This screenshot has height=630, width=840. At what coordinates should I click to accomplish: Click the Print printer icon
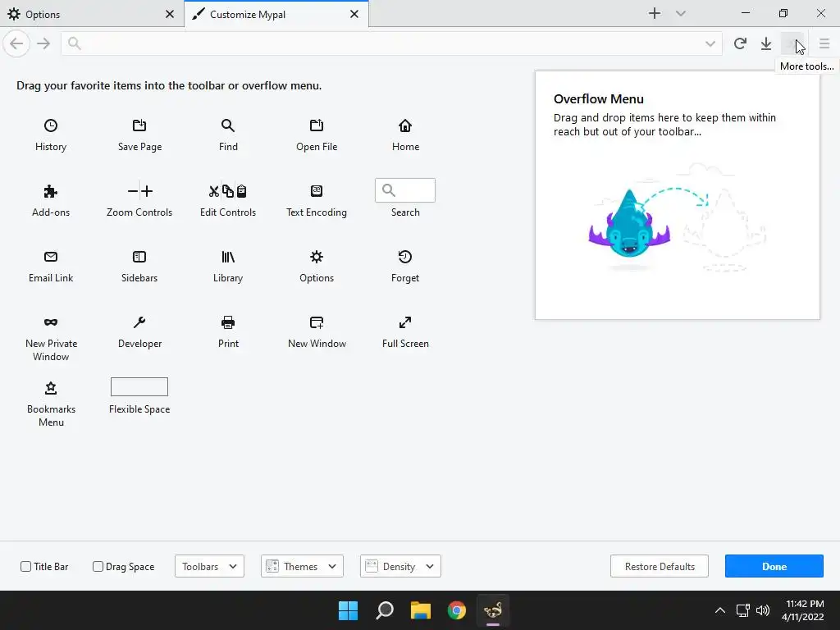tap(228, 322)
